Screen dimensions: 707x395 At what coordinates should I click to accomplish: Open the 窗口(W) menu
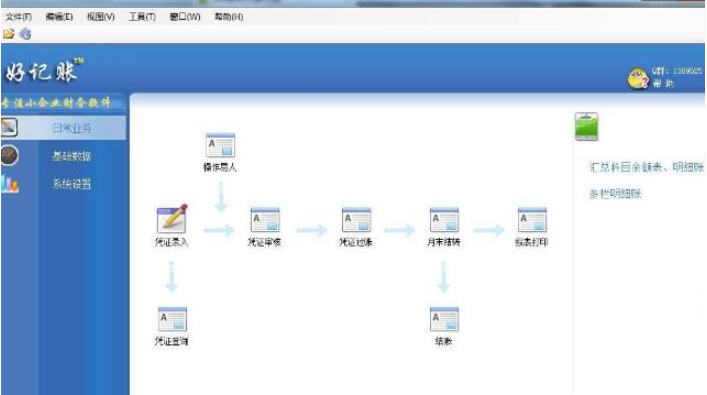point(185,17)
